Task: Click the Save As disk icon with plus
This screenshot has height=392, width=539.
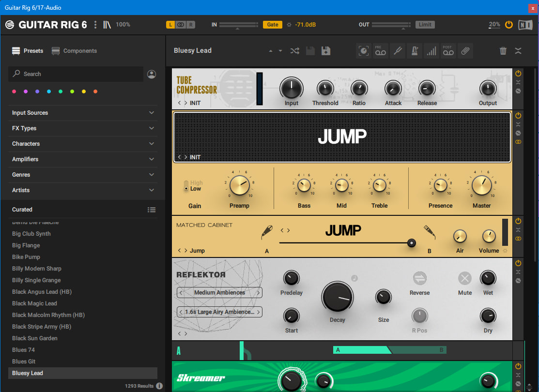Action: pos(325,51)
